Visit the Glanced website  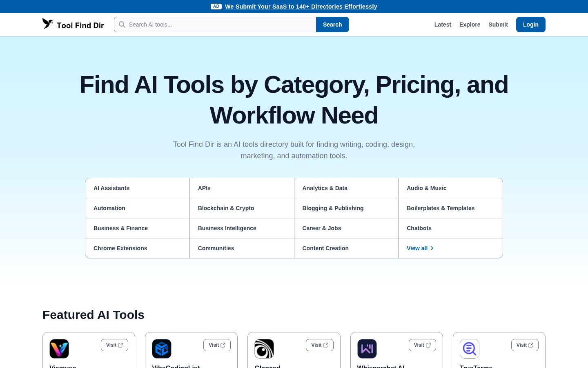coord(320,345)
